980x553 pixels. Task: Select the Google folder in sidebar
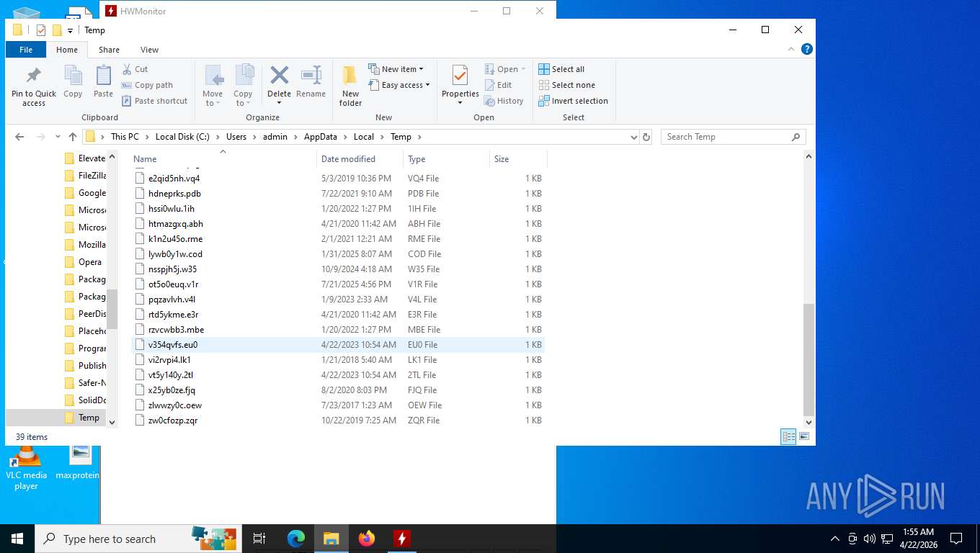click(84, 193)
